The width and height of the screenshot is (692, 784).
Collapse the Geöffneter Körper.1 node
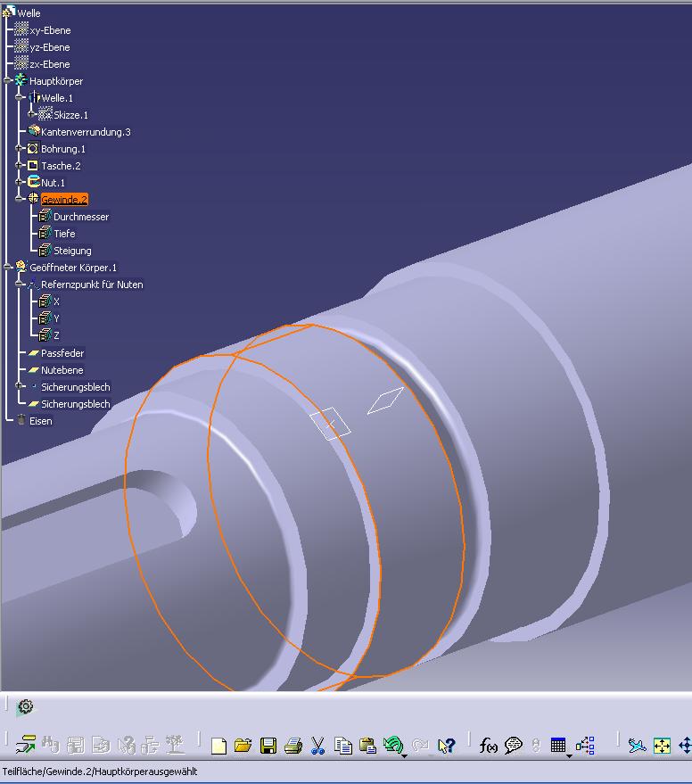tap(7, 267)
